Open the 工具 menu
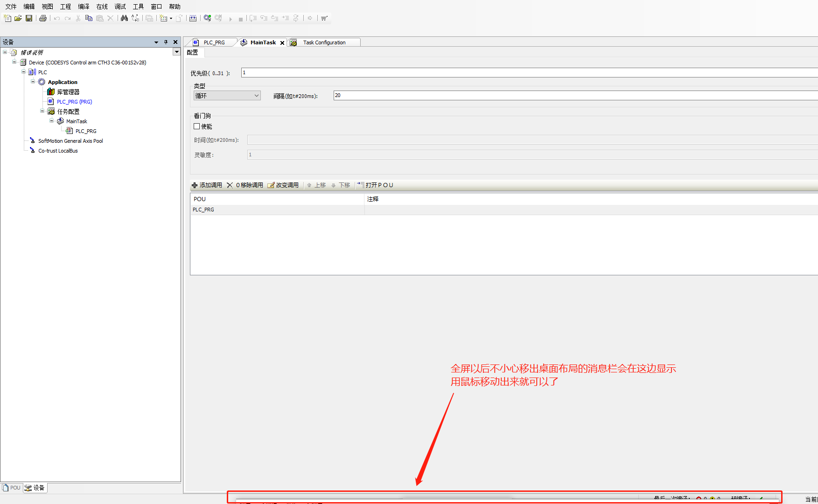Screen dimensions: 818x504 point(138,7)
